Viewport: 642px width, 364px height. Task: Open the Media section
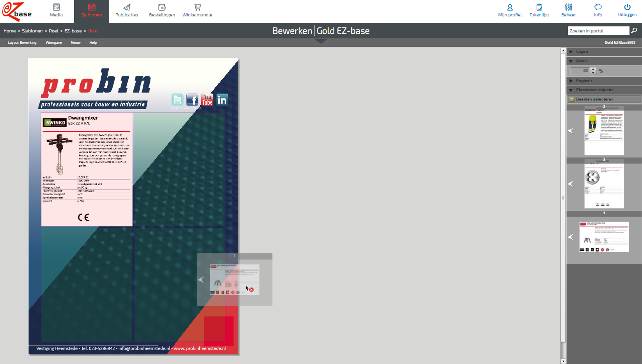pos(56,11)
